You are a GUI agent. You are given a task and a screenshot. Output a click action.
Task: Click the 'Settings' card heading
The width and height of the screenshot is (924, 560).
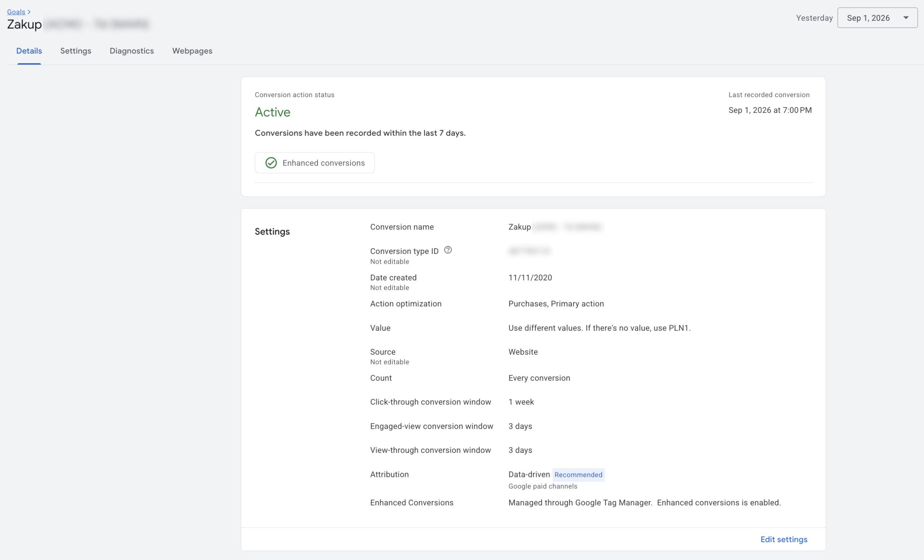(x=272, y=232)
